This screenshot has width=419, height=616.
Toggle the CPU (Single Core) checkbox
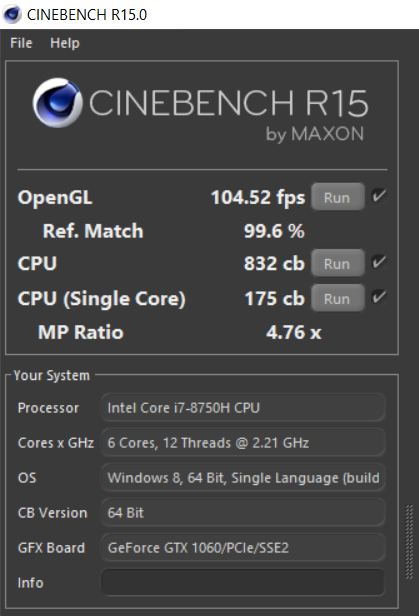tap(379, 297)
